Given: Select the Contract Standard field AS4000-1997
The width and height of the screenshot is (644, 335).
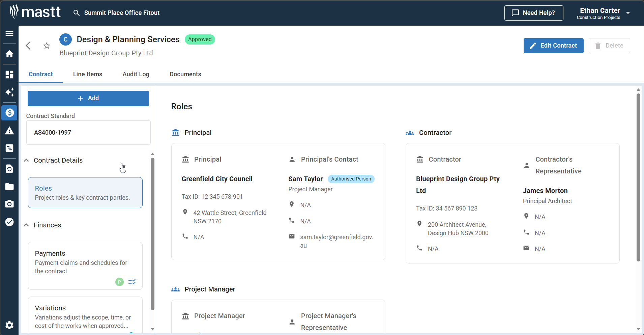Looking at the screenshot, I should 88,133.
